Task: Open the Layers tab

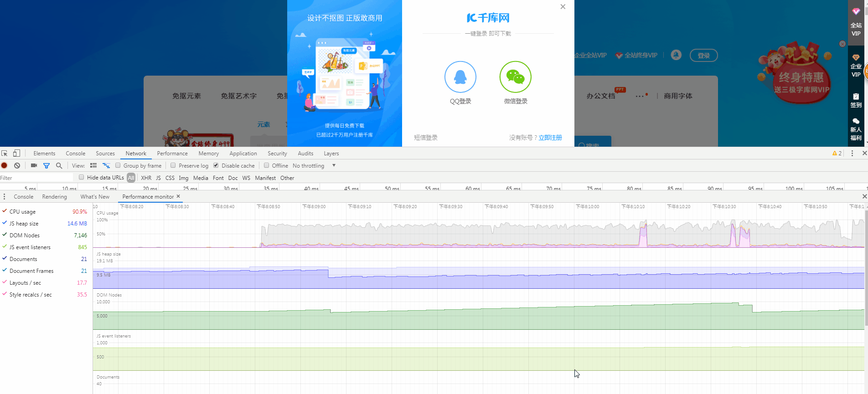Action: [331, 154]
